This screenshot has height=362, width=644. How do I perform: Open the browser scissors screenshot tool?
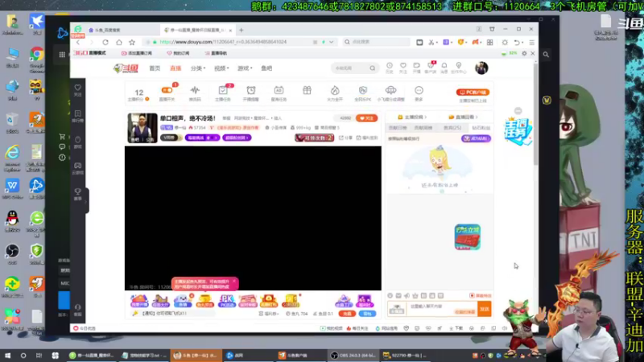tap(431, 43)
